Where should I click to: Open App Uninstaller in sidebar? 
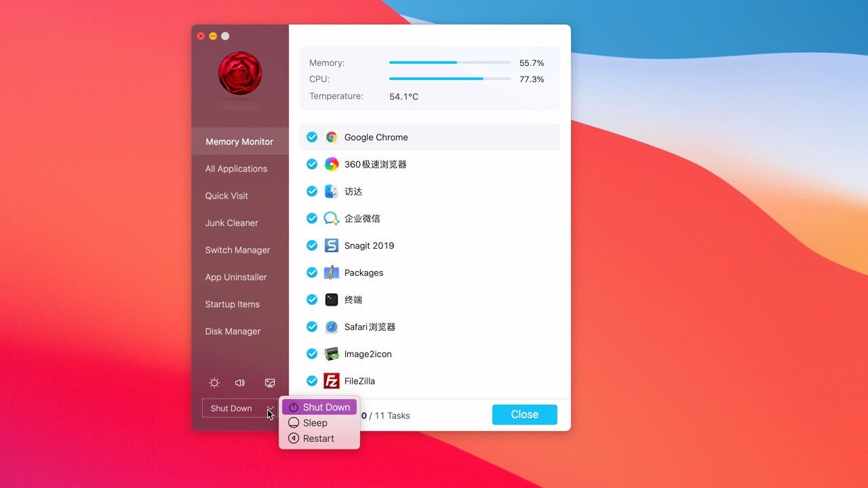tap(240, 277)
